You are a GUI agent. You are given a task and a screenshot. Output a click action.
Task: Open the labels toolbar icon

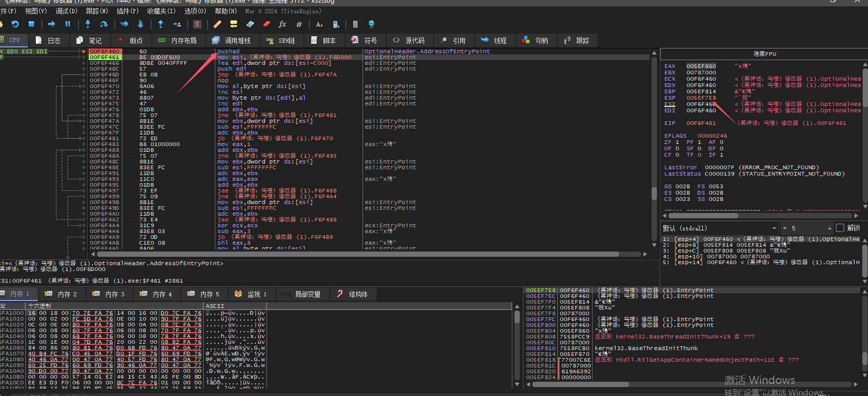pyautogui.click(x=250, y=24)
